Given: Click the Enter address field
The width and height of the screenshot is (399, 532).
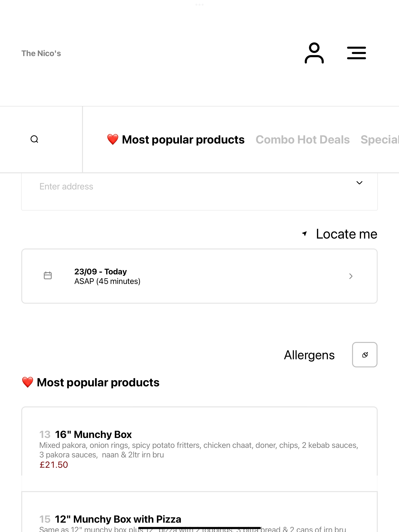Looking at the screenshot, I should click(199, 191).
